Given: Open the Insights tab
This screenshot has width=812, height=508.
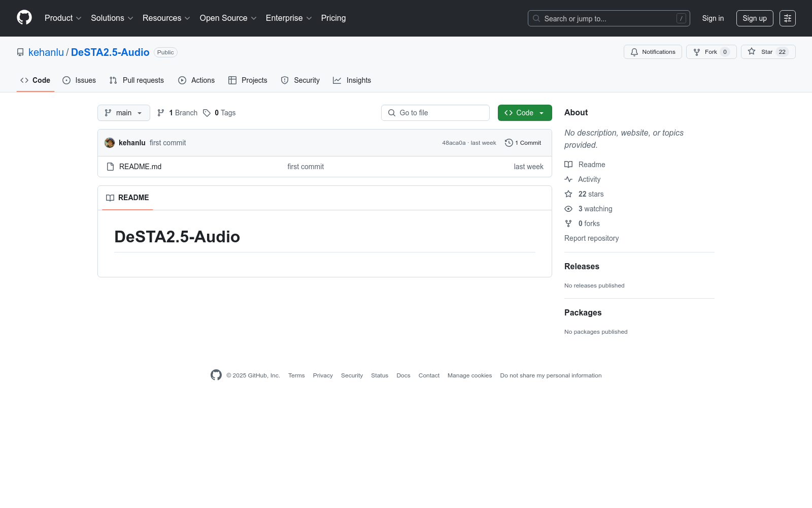Looking at the screenshot, I should click(352, 80).
